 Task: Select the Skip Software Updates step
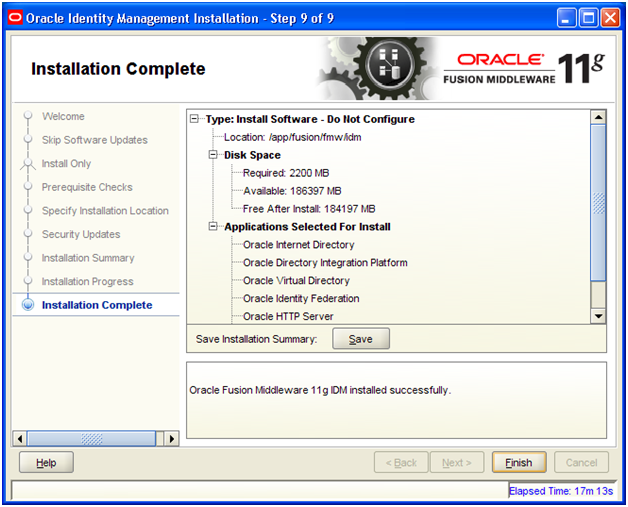coord(95,140)
